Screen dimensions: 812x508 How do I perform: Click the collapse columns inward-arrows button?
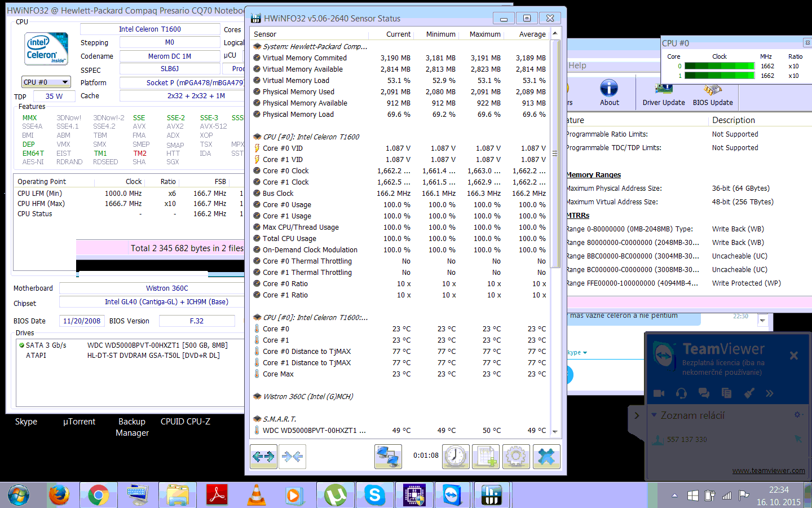point(292,456)
